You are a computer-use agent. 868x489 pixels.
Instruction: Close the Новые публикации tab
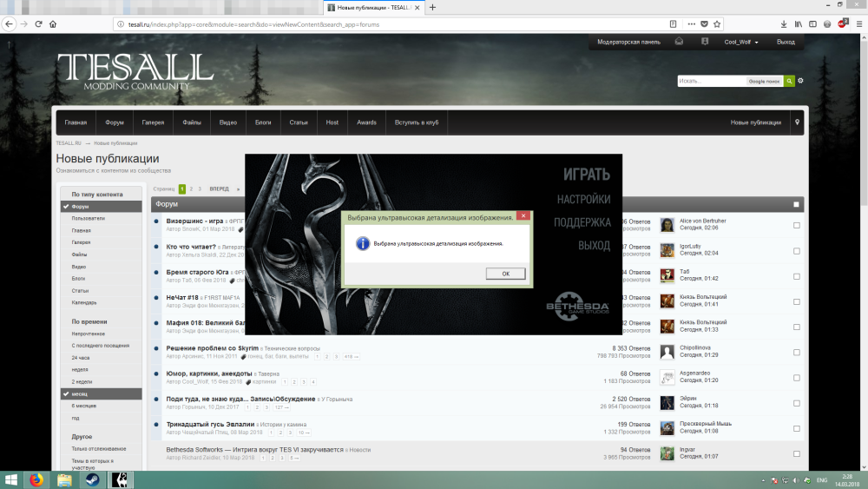pyautogui.click(x=418, y=8)
